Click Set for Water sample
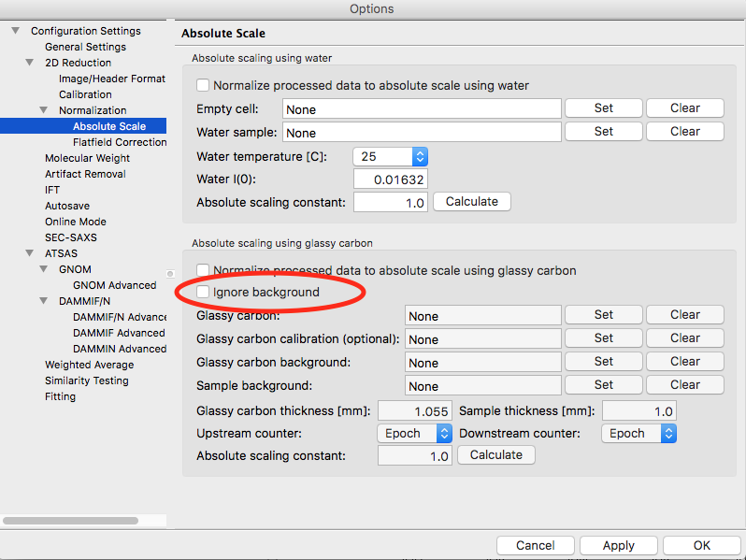The width and height of the screenshot is (746, 560). pos(604,131)
